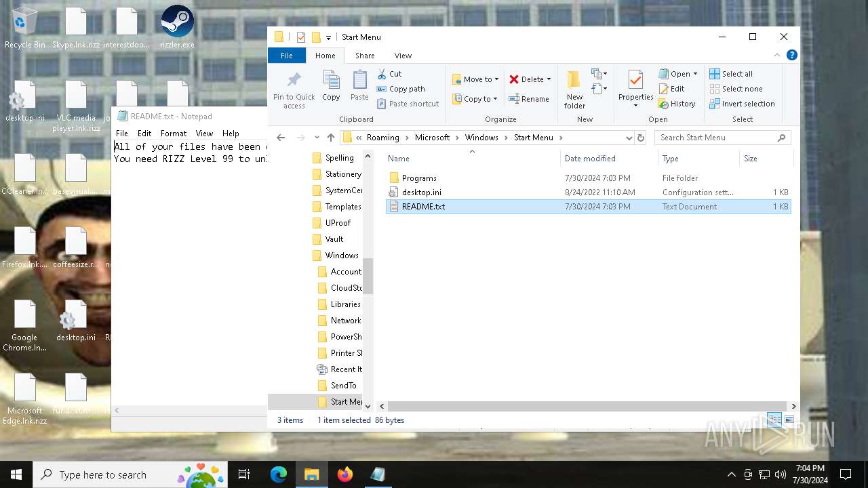
Task: Open Quick Access Toolbar customize arrow
Action: (x=329, y=37)
